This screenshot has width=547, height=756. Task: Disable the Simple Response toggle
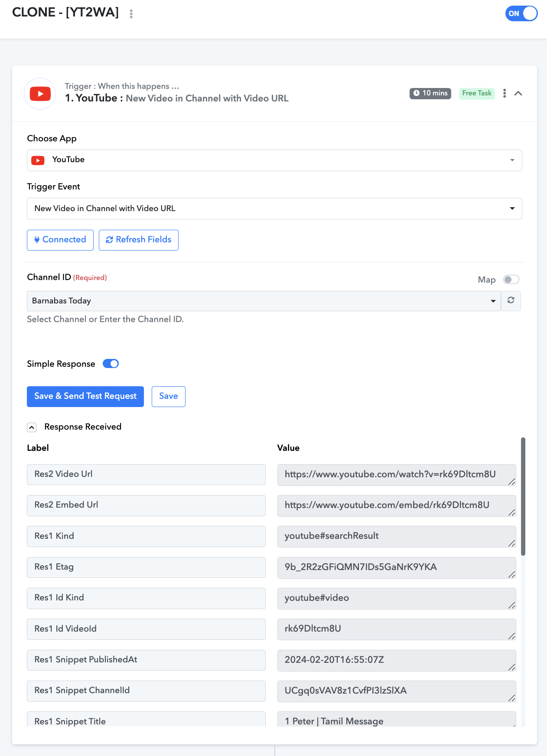[111, 364]
